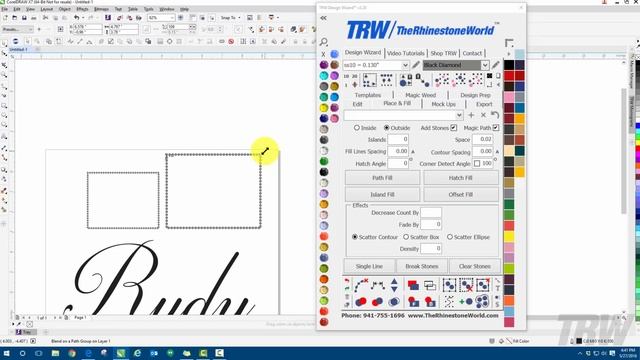The image size is (640, 360).
Task: Select the Inside radio button
Action: 356,128
